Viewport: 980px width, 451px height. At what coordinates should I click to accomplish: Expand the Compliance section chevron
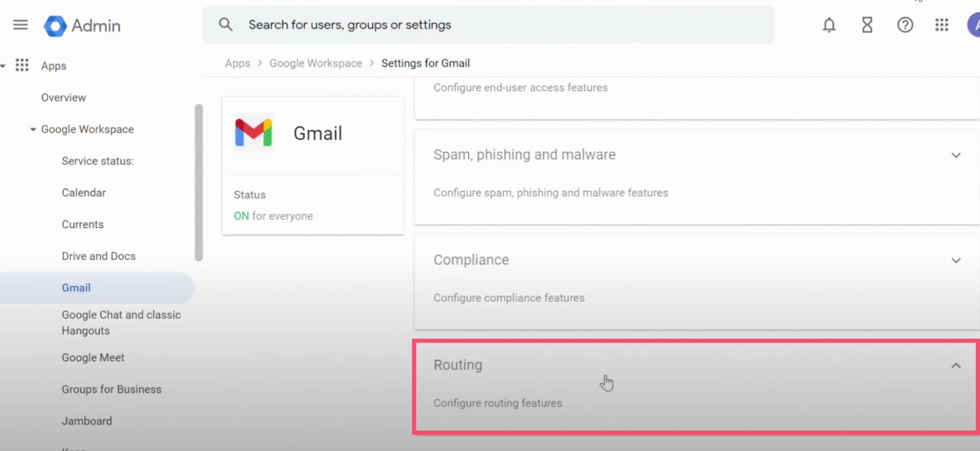coord(956,260)
